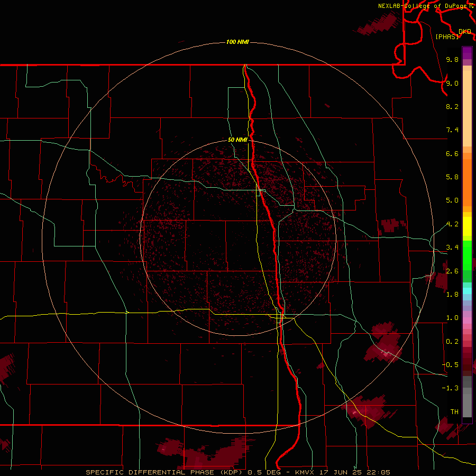Click the 0.2 scale value
The height and width of the screenshot is (476, 476).
point(452,342)
